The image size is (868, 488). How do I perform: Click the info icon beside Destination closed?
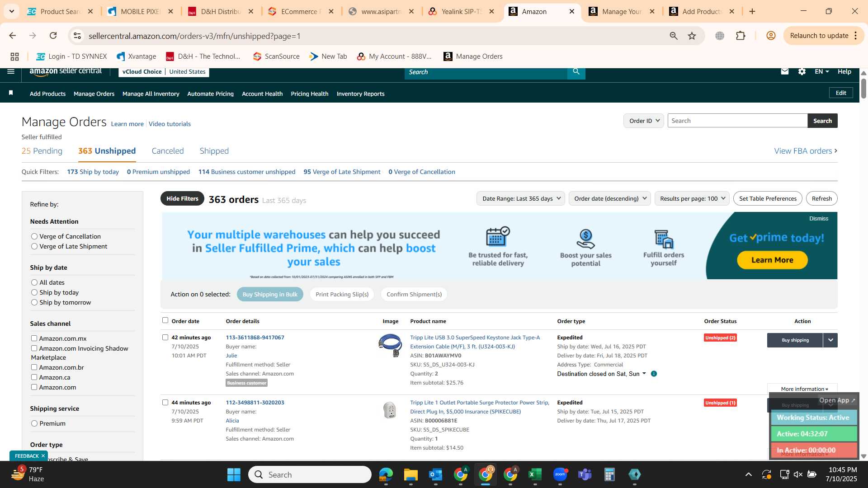[x=654, y=374]
